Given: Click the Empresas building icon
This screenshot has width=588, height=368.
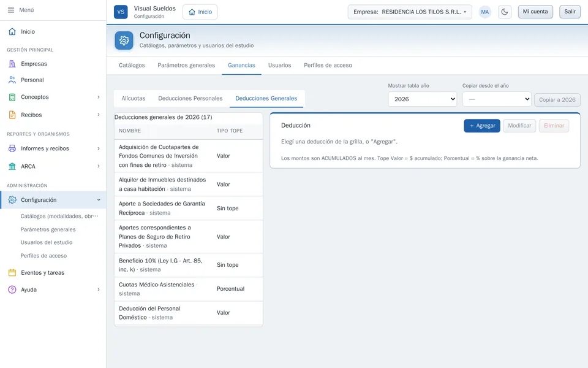Looking at the screenshot, I should tap(12, 64).
